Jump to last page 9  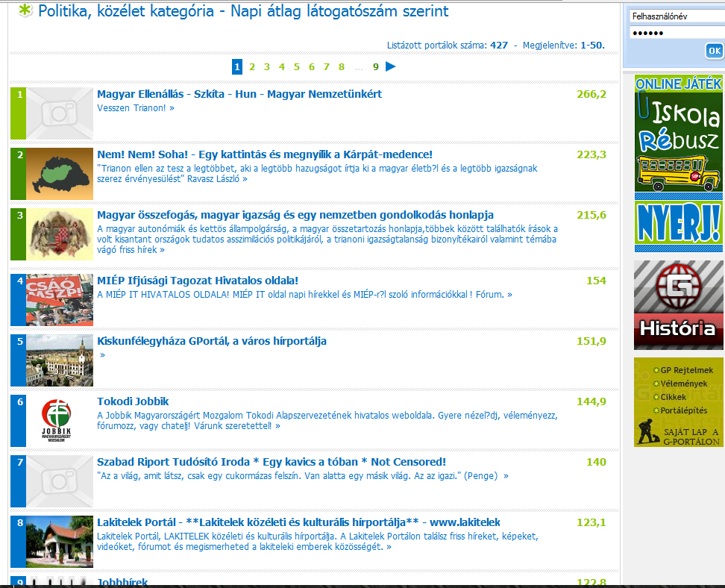[376, 67]
